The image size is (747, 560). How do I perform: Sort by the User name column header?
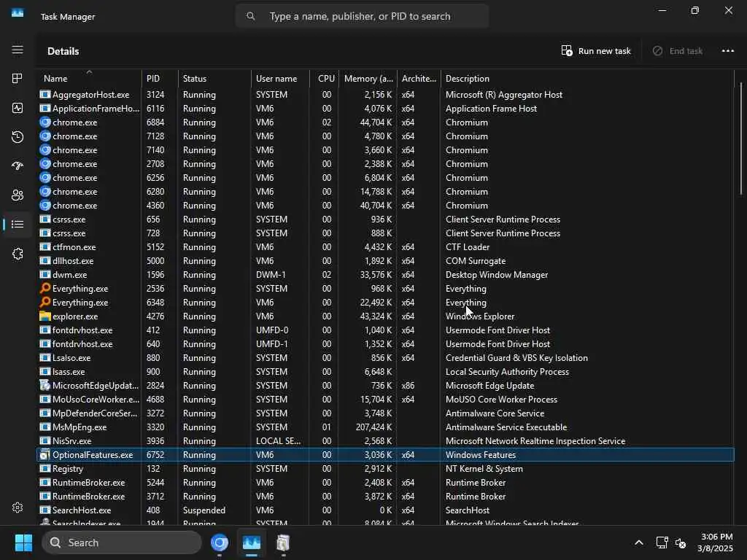(x=280, y=79)
